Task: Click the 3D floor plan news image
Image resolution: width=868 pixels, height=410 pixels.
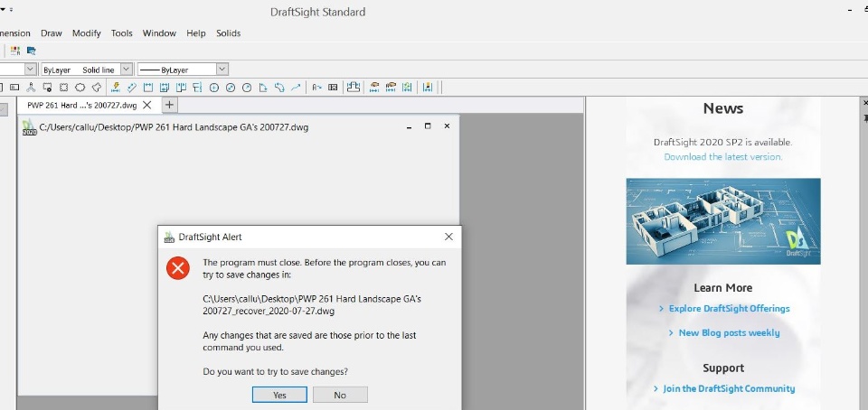Action: (x=723, y=221)
